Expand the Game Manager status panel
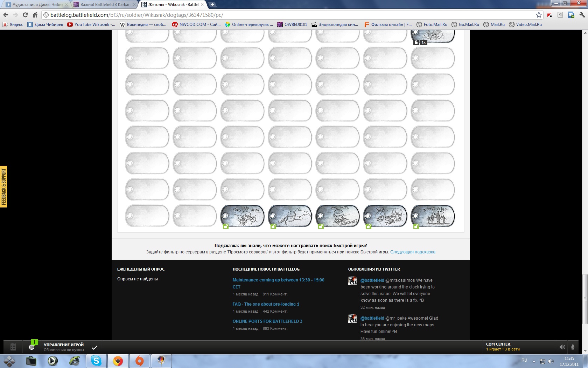The height and width of the screenshot is (368, 588). click(64, 347)
